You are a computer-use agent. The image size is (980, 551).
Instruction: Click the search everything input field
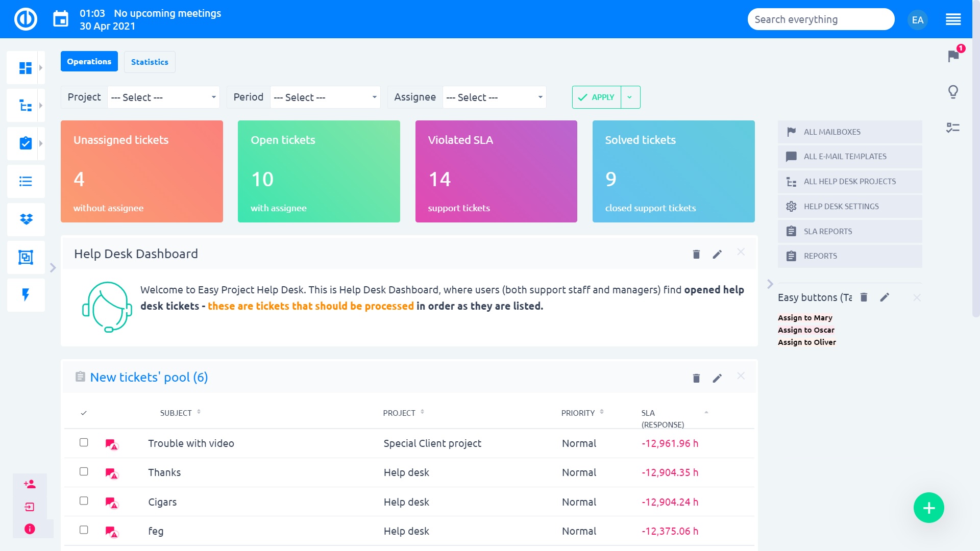tap(822, 19)
